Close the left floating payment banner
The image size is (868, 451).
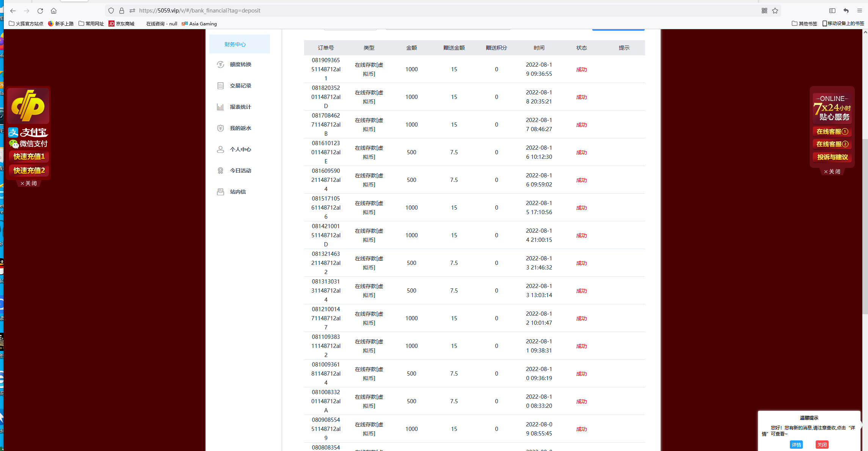pyautogui.click(x=28, y=183)
